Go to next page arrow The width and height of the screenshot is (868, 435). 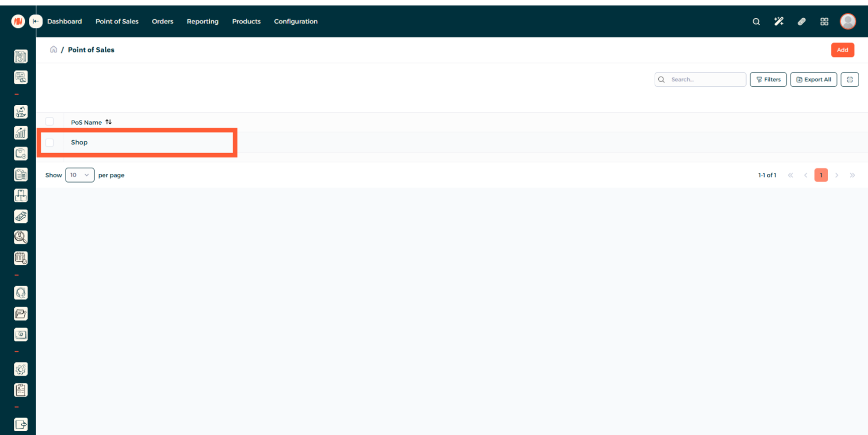(836, 175)
